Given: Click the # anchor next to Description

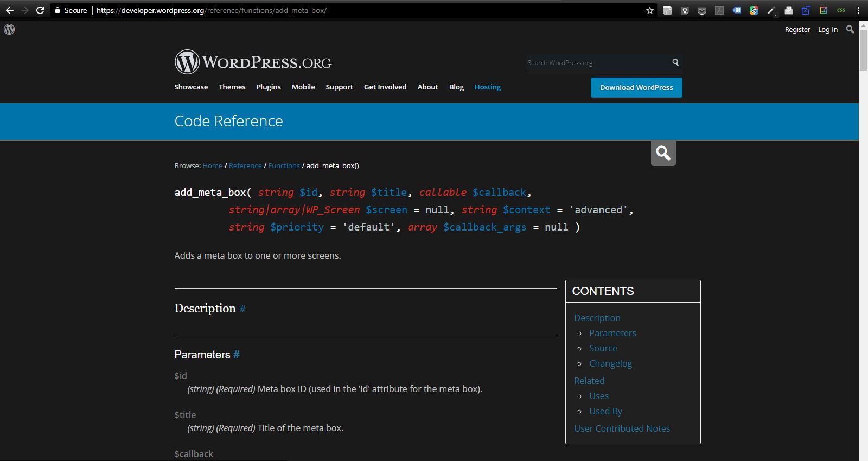Looking at the screenshot, I should click(x=242, y=309).
